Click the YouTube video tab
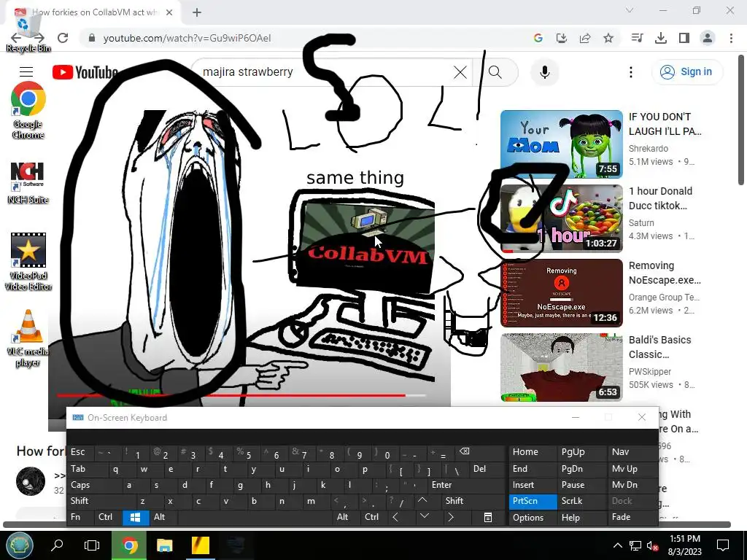This screenshot has height=560, width=747. coord(93,13)
